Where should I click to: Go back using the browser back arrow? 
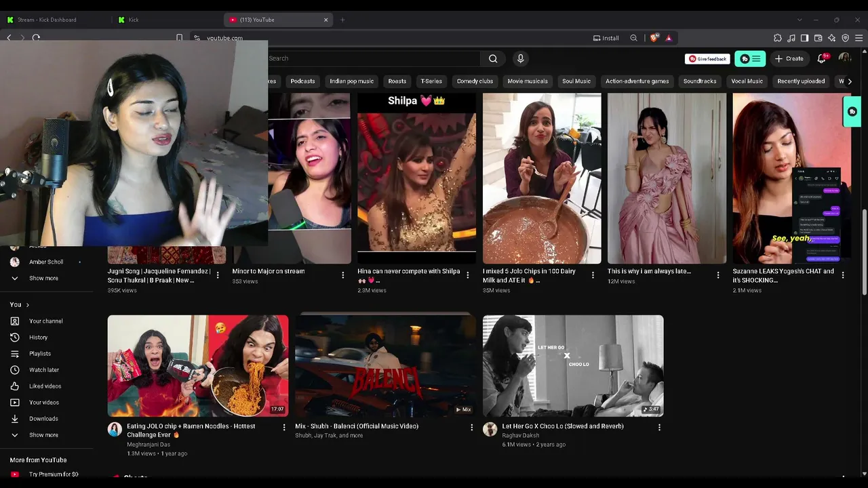point(9,38)
